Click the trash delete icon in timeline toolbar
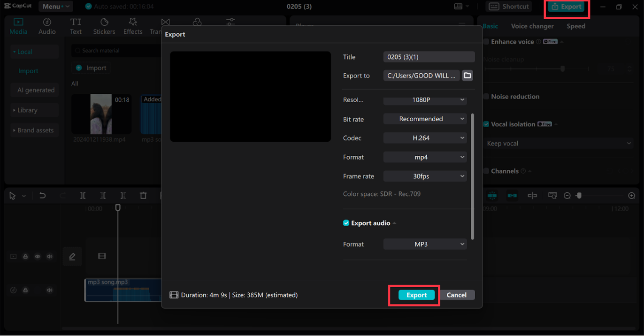The width and height of the screenshot is (644, 336). click(x=143, y=196)
